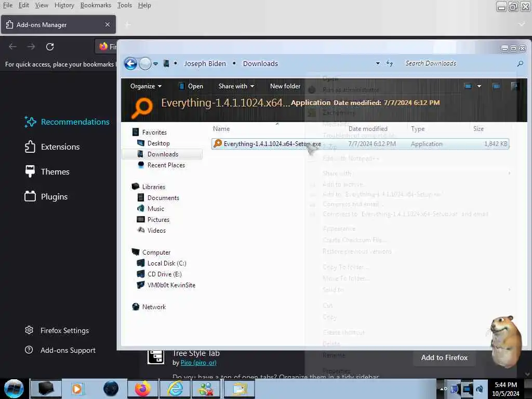Open Add-ons Support link
532x399 pixels.
60,350
